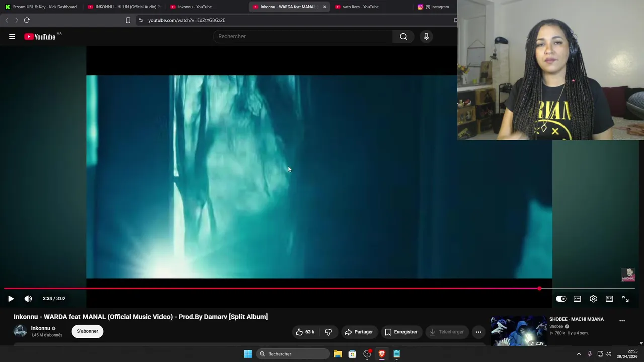This screenshot has width=644, height=362.
Task: Switch to INKONNU - HILUN tab
Action: pyautogui.click(x=124, y=7)
